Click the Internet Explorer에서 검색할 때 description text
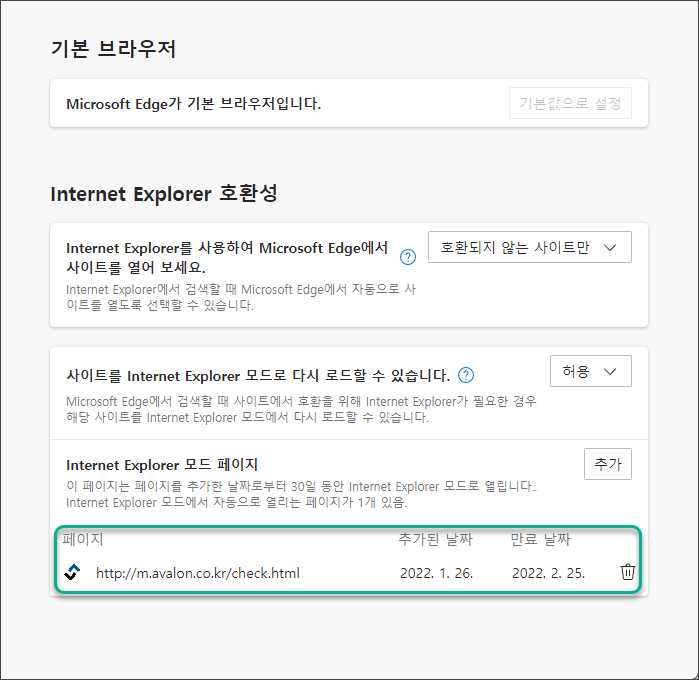The image size is (699, 680). point(241,297)
